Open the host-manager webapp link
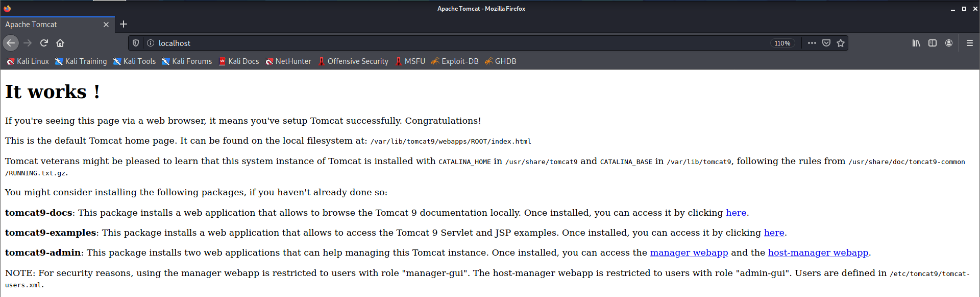The height and width of the screenshot is (297, 980). pyautogui.click(x=818, y=253)
